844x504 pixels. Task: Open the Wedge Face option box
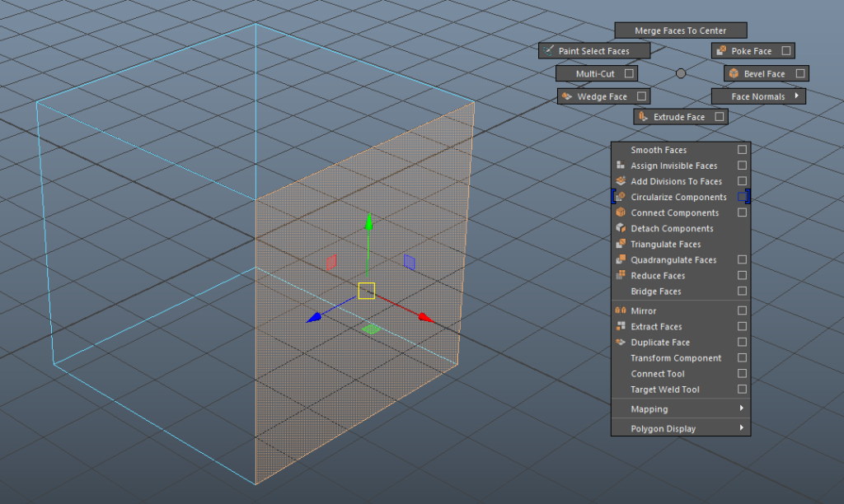[641, 96]
